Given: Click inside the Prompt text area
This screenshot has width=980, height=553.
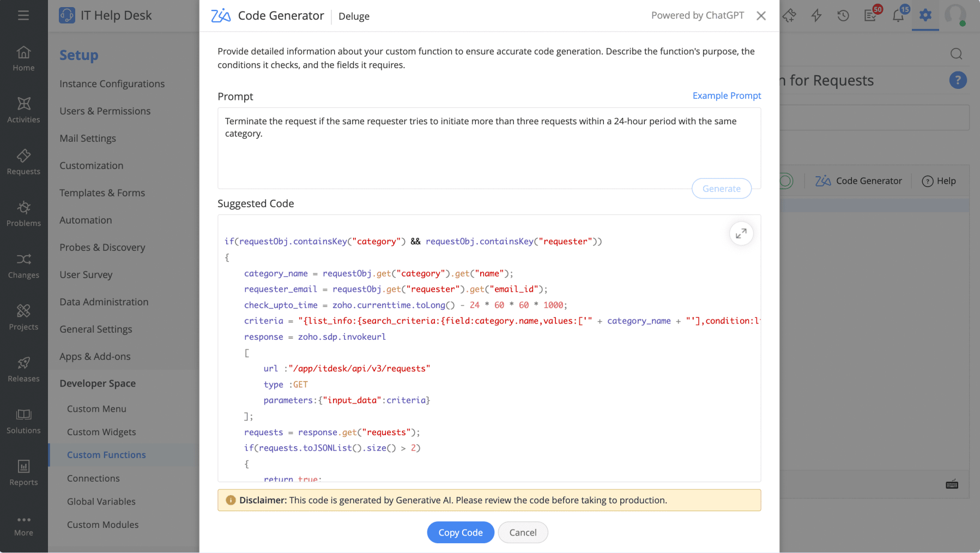Looking at the screenshot, I should pos(489,147).
